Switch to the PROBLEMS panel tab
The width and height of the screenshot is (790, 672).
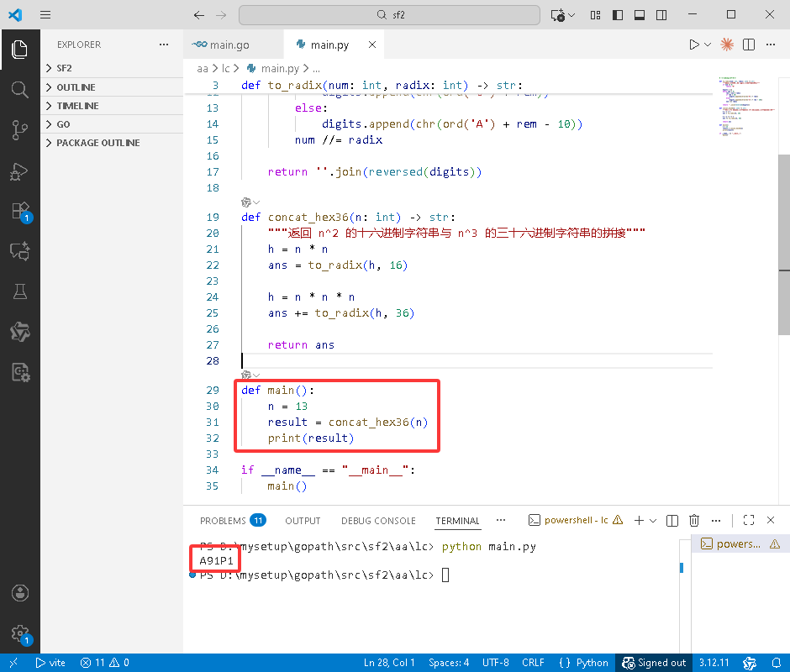(233, 520)
